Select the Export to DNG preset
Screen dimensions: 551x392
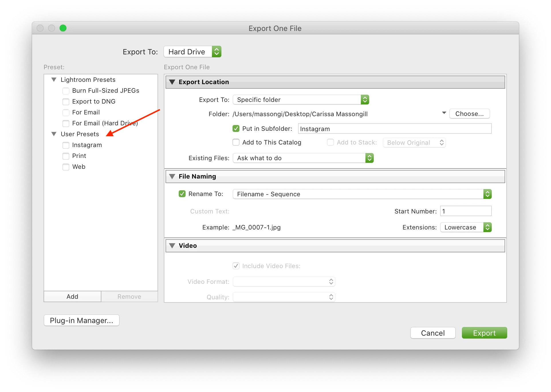point(94,102)
